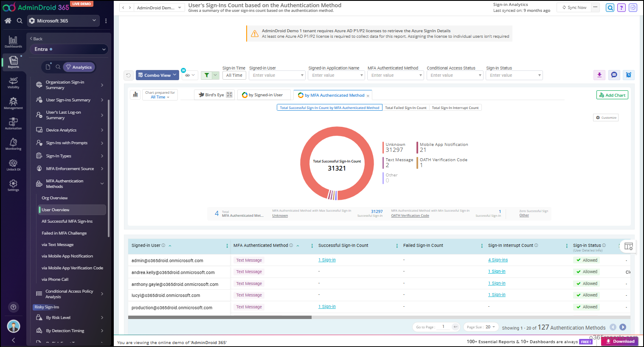644x347 pixels.
Task: Close the by MFA Authenticated Method tab
Action: [368, 96]
